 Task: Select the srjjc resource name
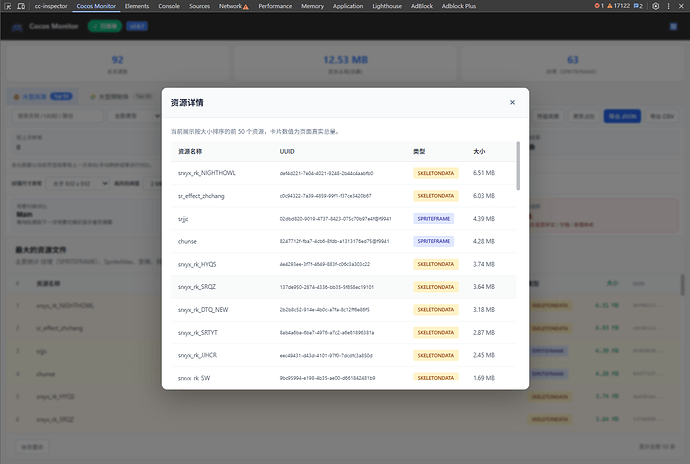pos(183,219)
